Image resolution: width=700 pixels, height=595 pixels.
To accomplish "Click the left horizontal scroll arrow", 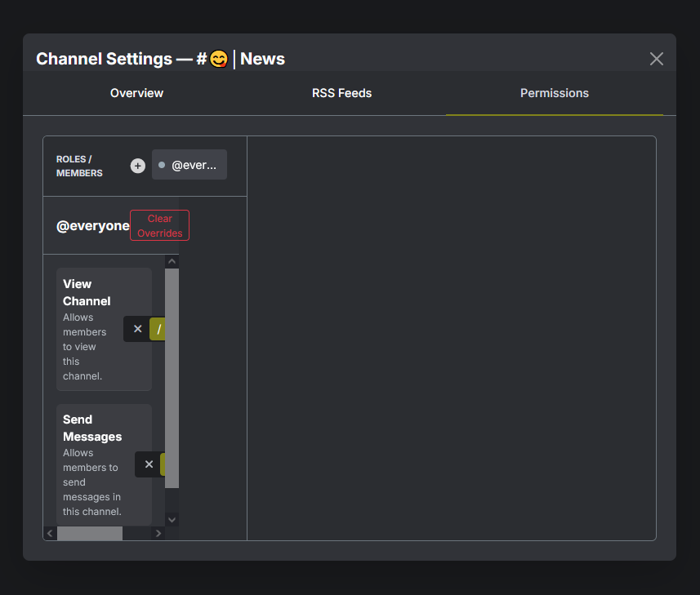I will tap(50, 533).
